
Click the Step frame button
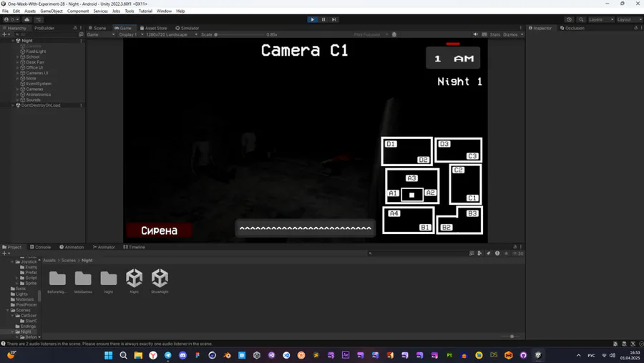tap(334, 19)
